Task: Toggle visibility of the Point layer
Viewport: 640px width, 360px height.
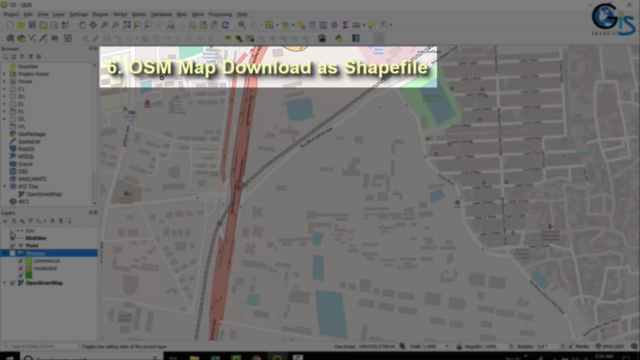Action: [13, 246]
